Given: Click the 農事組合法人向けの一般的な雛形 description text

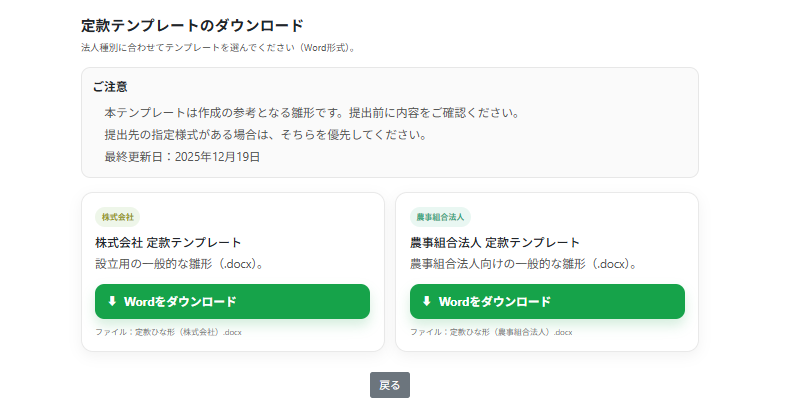Looking at the screenshot, I should [524, 264].
